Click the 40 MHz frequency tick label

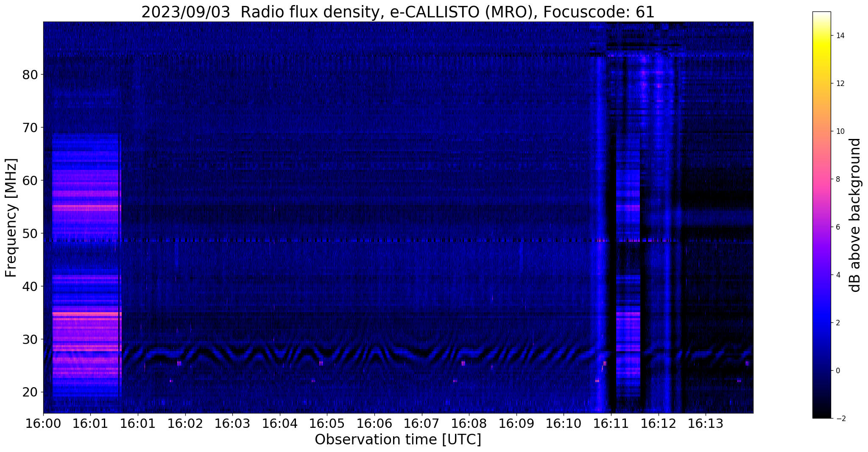[30, 286]
